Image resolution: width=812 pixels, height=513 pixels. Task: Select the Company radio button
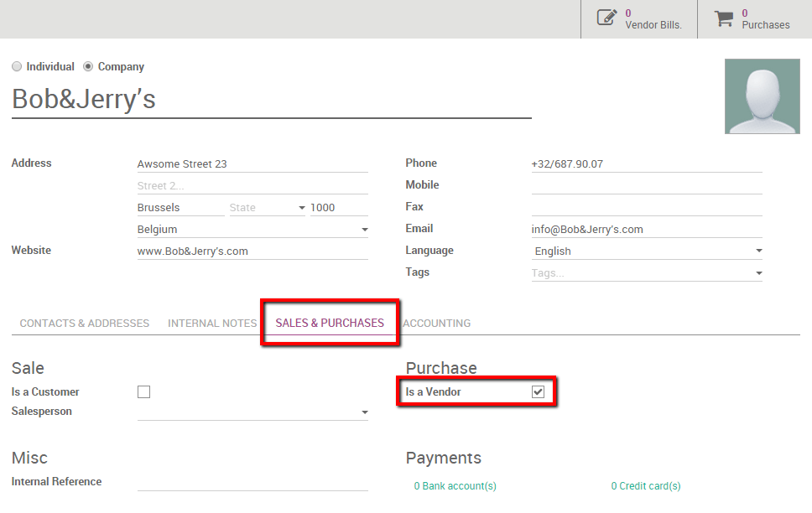point(89,66)
